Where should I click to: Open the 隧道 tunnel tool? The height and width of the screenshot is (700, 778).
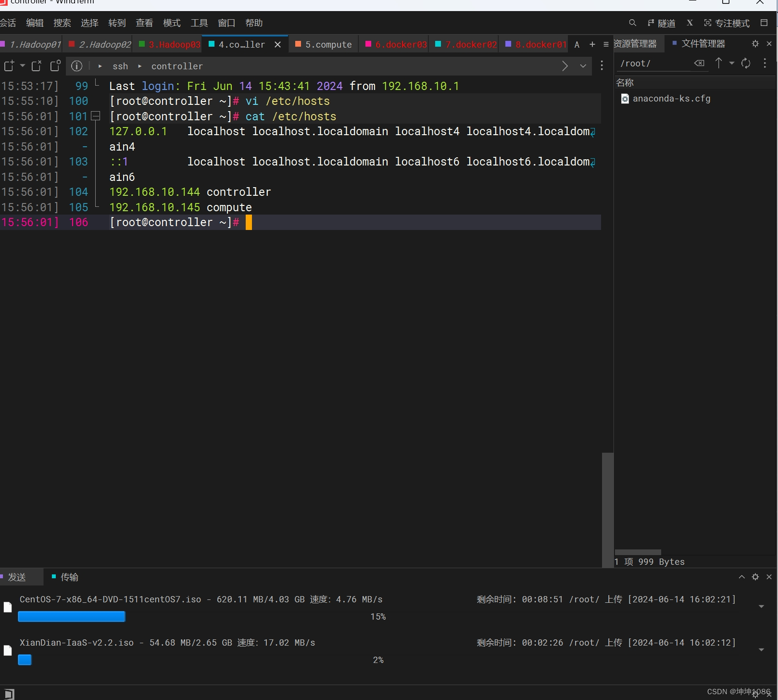tap(661, 23)
